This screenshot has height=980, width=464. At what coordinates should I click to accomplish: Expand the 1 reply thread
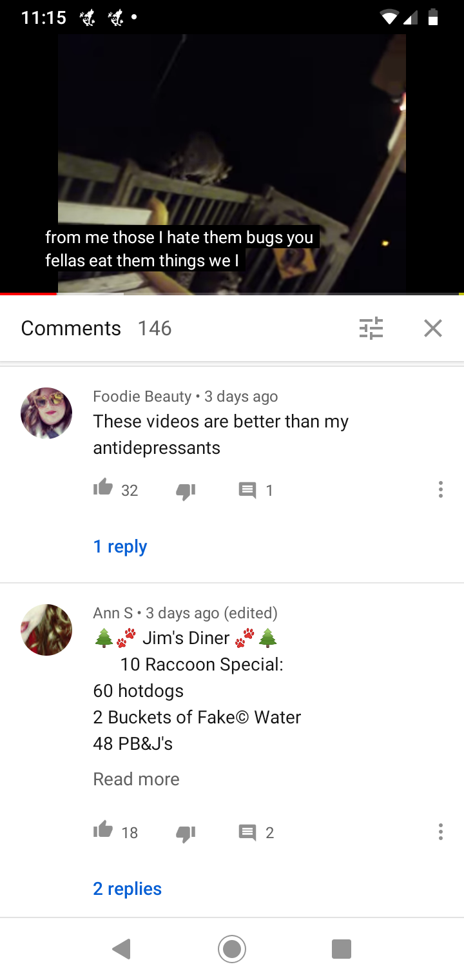(121, 546)
